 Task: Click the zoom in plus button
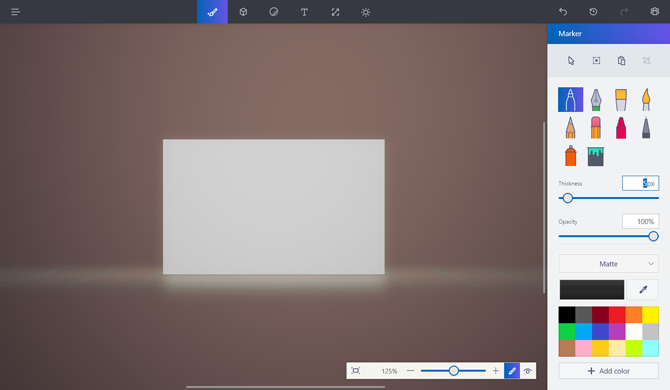[495, 371]
